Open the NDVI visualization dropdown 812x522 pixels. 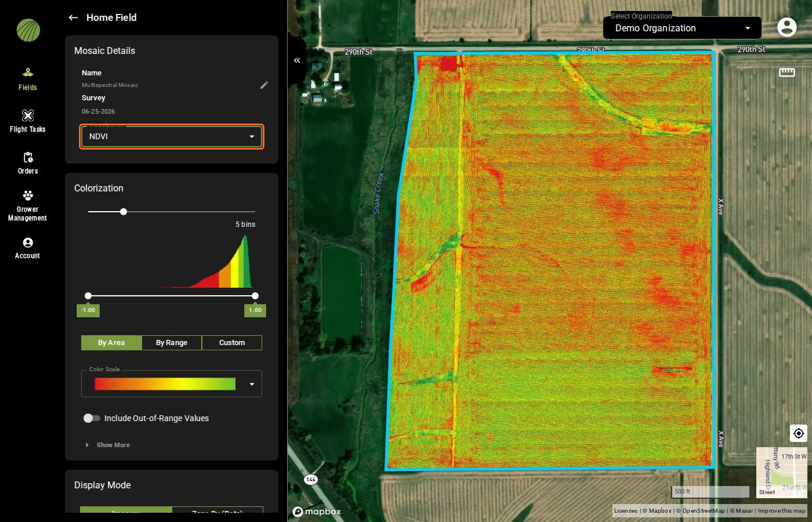pyautogui.click(x=172, y=136)
